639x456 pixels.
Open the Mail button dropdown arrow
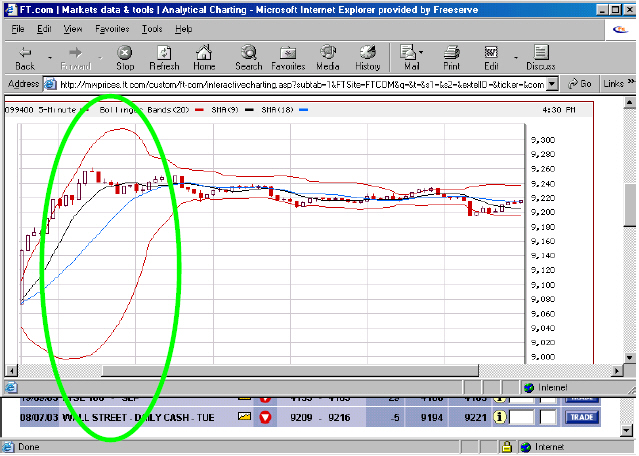click(x=421, y=52)
